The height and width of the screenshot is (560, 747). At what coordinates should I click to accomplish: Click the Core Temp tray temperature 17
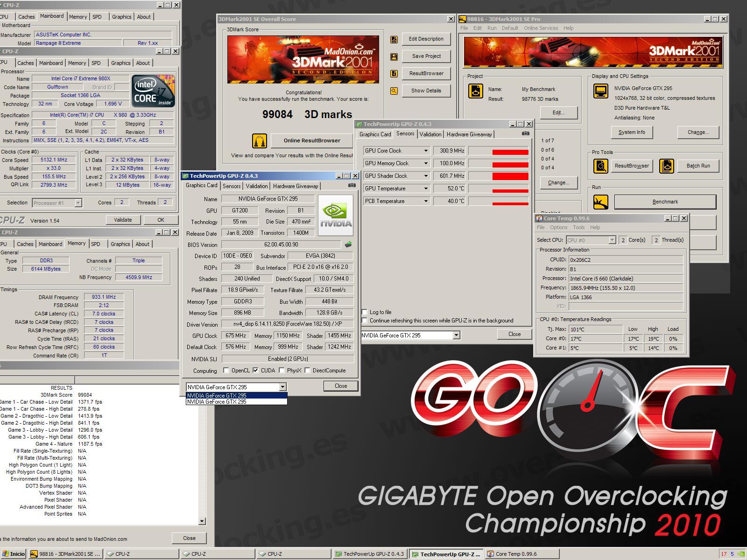click(724, 554)
